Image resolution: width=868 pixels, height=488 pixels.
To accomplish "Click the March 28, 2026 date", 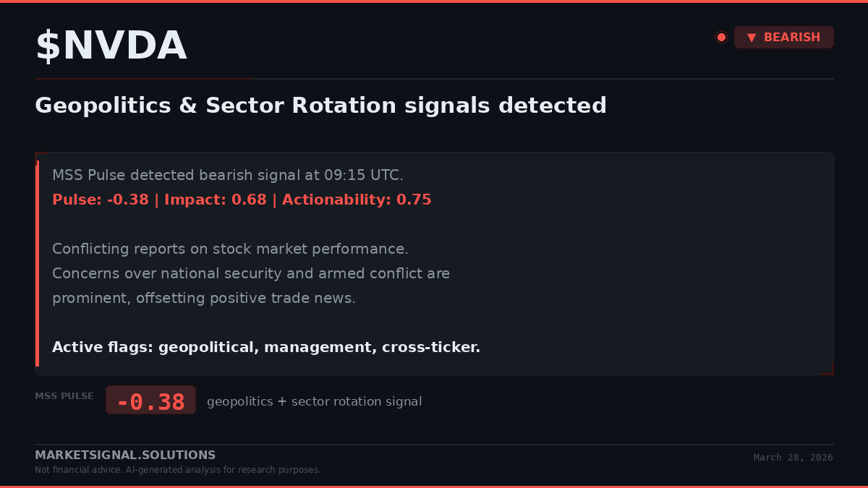I will pyautogui.click(x=793, y=458).
